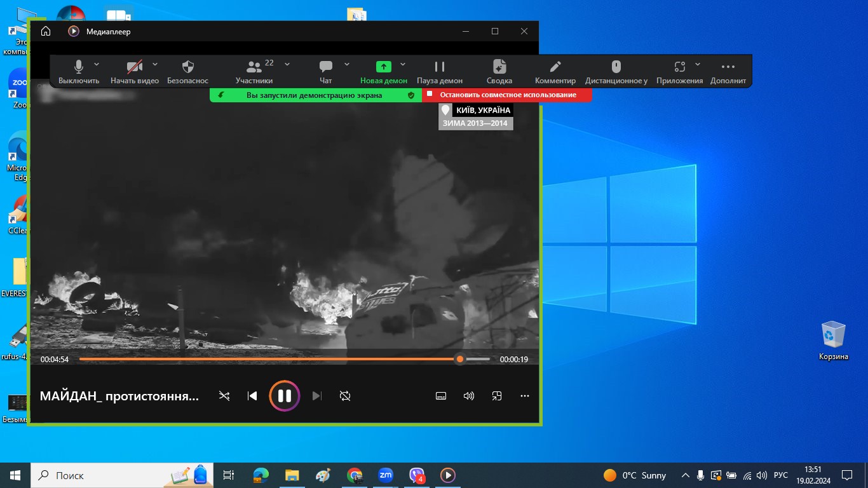The height and width of the screenshot is (488, 868).
Task: Pause the screen share
Action: (x=439, y=67)
